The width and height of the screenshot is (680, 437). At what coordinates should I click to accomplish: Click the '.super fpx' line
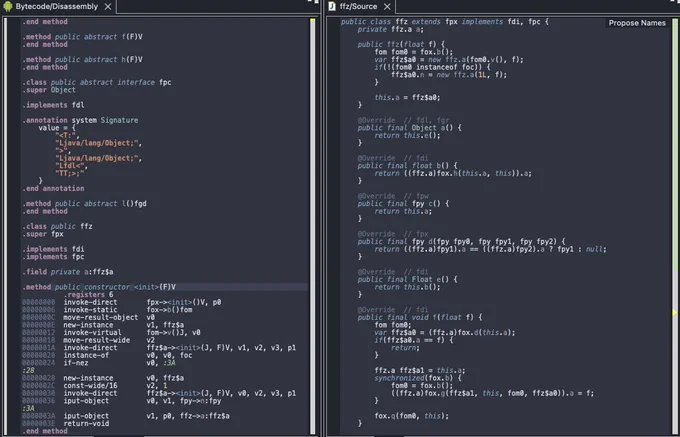[43, 234]
